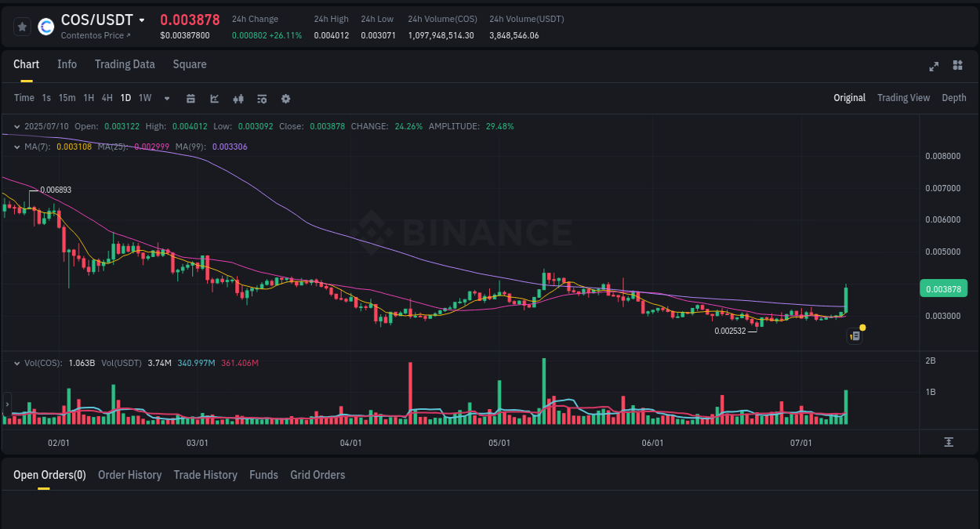The height and width of the screenshot is (529, 980).
Task: Open the widgets layout icon
Action: point(957,67)
